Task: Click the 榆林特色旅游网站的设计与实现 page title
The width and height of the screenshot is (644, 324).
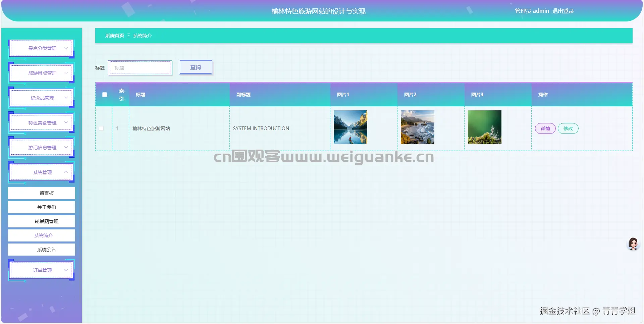Action: pyautogui.click(x=319, y=11)
